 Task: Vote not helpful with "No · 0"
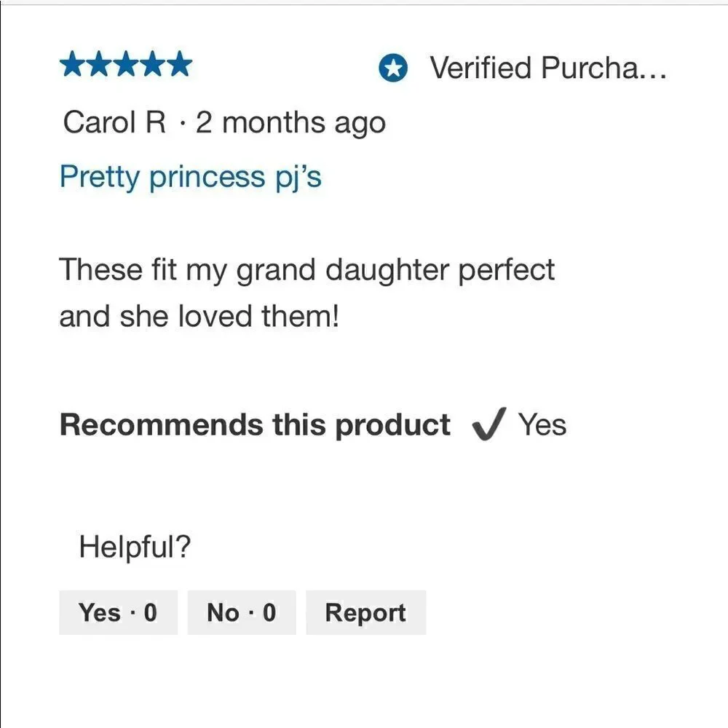click(x=242, y=612)
